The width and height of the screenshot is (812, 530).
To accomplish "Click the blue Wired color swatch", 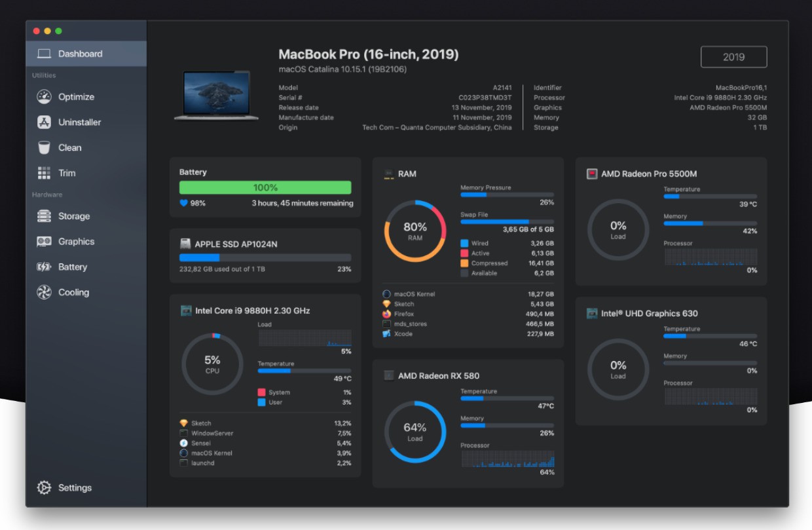I will [464, 243].
